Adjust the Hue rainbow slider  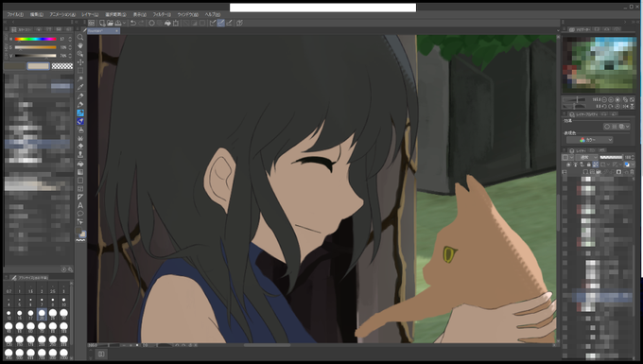[x=35, y=39]
